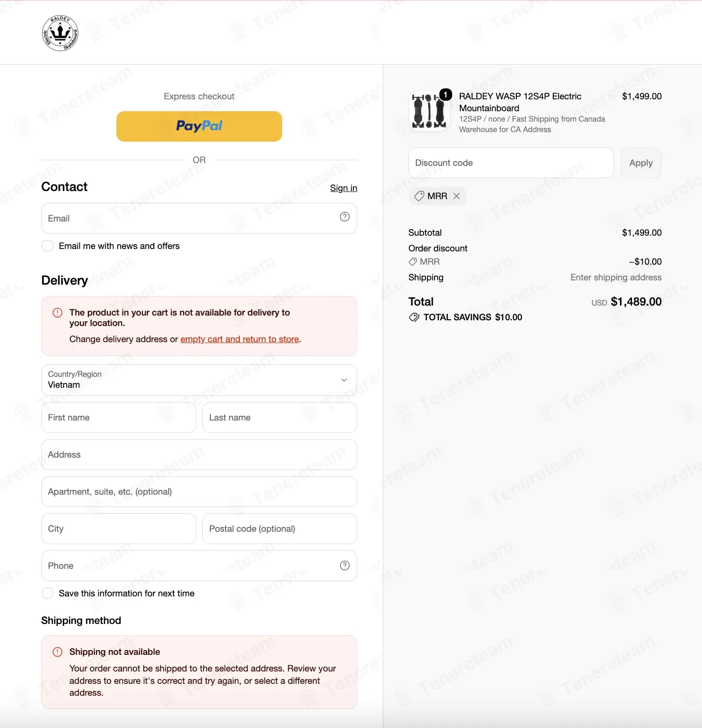Click the mountainboard product thumbnail
Viewport: 702px width, 728px height.
click(x=429, y=112)
